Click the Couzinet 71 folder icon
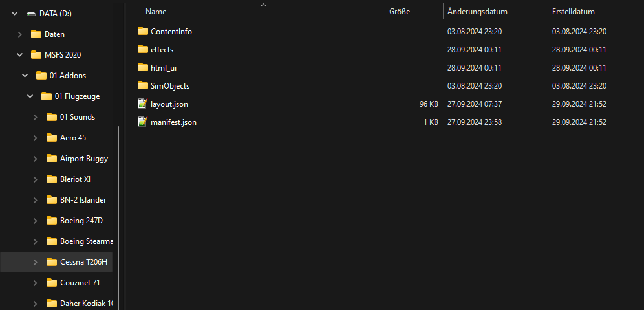Viewport: 644px width, 310px height. 51,283
